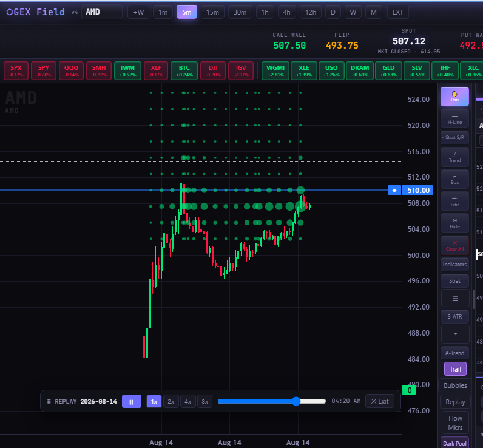The image size is (483, 448).
Task: Switch to 30m timeframe
Action: pos(240,12)
